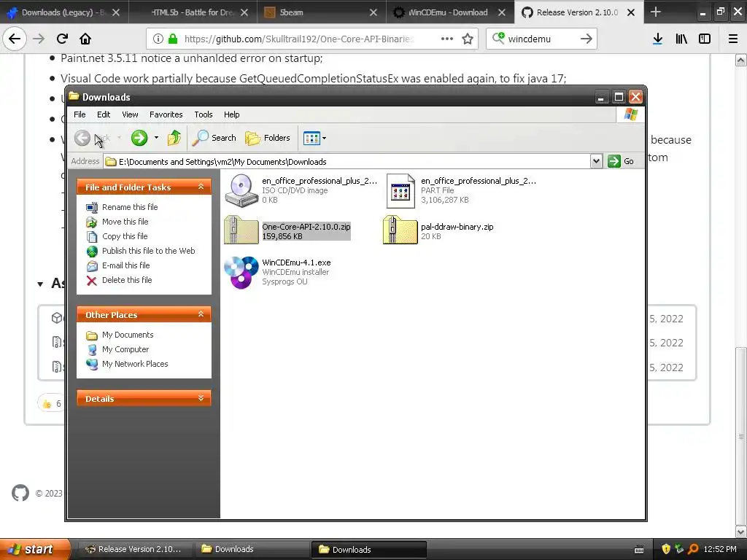Viewport: 747px width, 560px height.
Task: Click the Windows Start button
Action: [x=34, y=549]
